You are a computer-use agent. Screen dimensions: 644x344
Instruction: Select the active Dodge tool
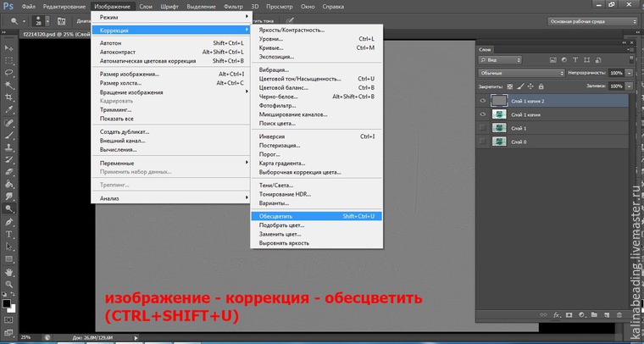coord(9,208)
